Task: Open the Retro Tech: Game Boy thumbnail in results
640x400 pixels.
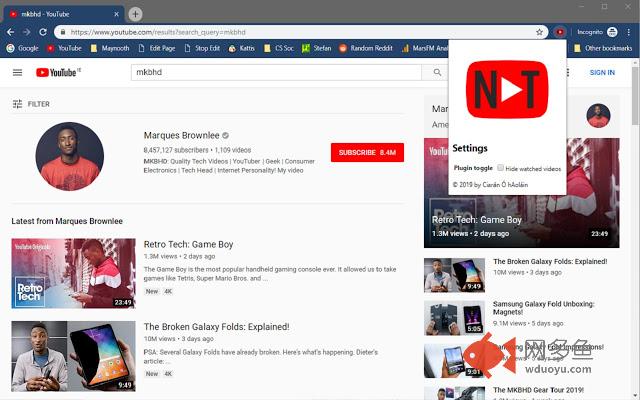Action: pyautogui.click(x=73, y=273)
